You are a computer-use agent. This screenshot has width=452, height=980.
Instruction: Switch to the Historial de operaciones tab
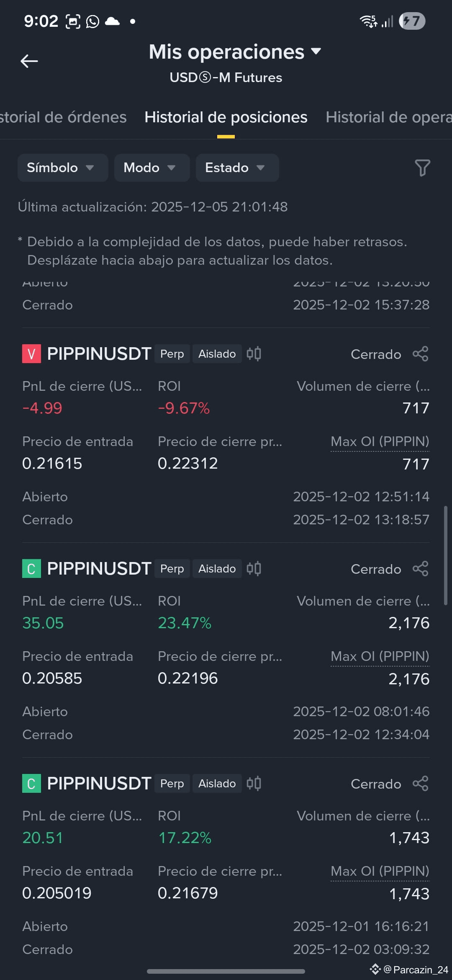[x=389, y=117]
